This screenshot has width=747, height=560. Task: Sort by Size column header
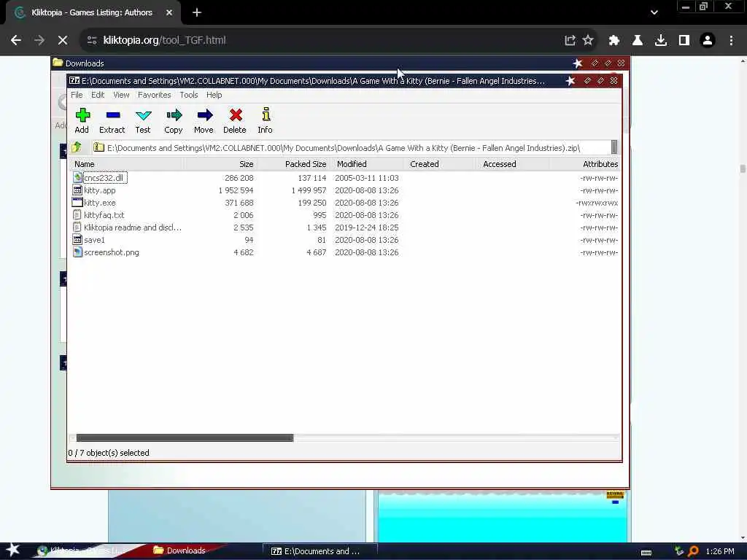220,164
